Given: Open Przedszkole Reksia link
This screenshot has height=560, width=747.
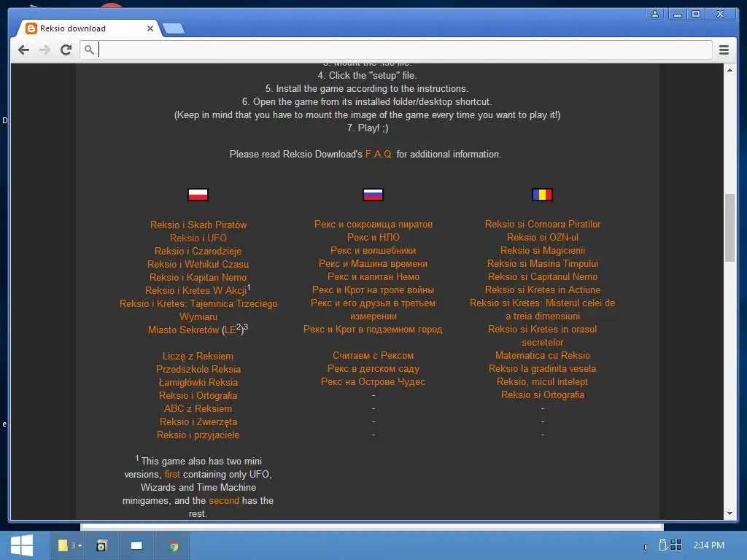Looking at the screenshot, I should 198,369.
